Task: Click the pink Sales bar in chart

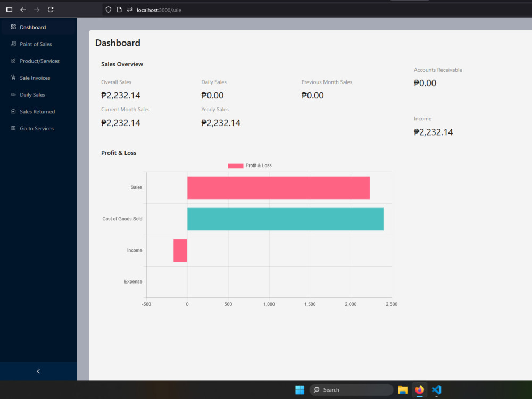Action: [278, 188]
